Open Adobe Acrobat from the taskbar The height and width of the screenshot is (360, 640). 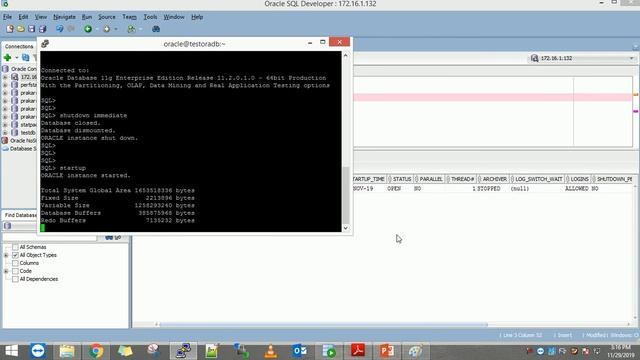(x=358, y=351)
